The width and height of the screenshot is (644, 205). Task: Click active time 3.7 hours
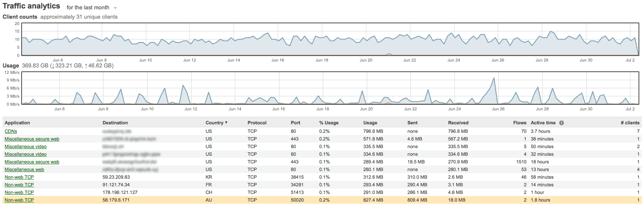(x=541, y=131)
